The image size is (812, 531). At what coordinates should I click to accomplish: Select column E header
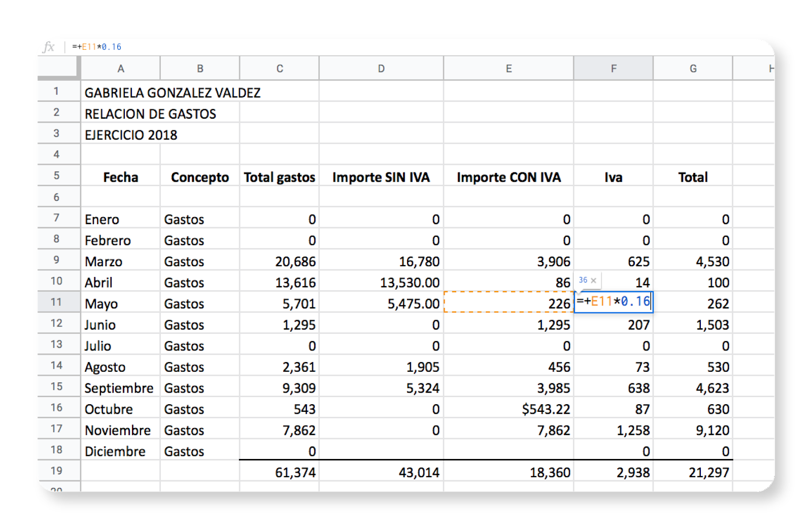point(509,68)
